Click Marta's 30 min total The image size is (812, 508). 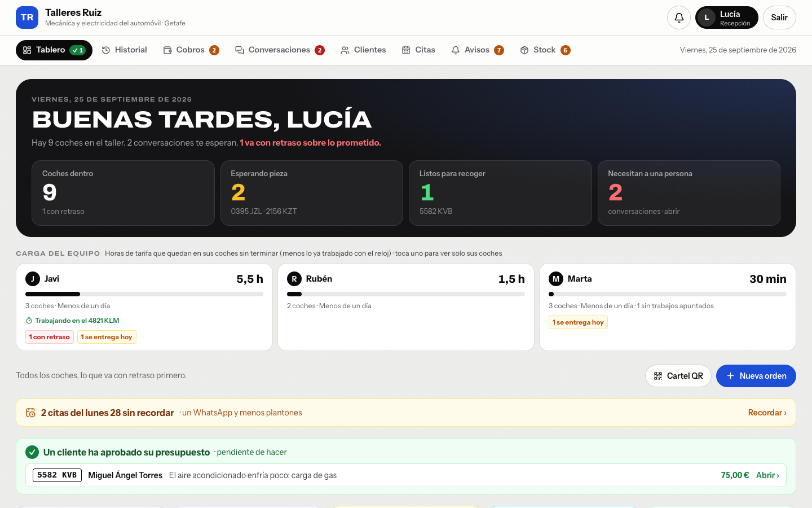click(x=768, y=279)
